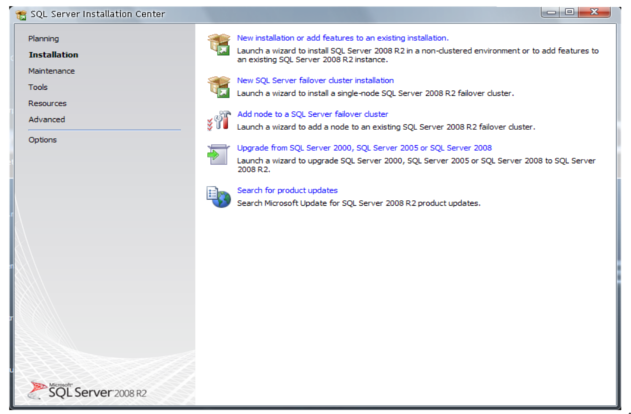Close the SQL Server Installation Center window

[x=594, y=12]
